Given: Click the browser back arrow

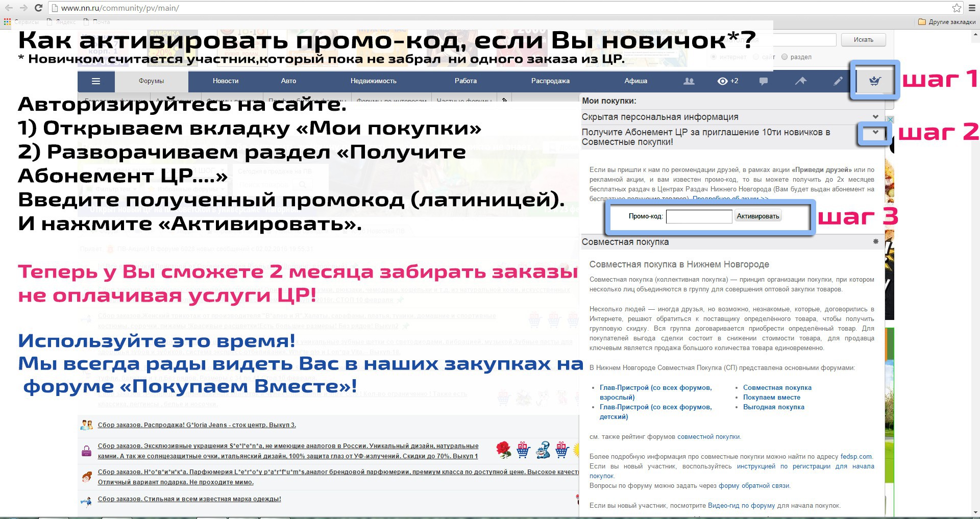Looking at the screenshot, I should click(8, 8).
